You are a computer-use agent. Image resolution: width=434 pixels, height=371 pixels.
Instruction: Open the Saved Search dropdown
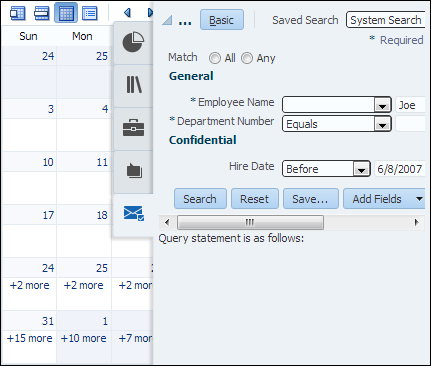click(x=386, y=20)
